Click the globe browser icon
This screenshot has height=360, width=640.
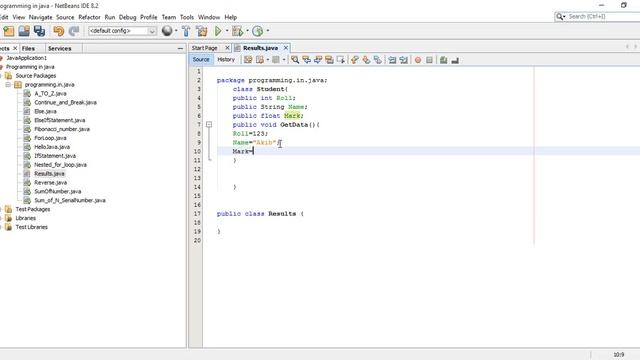click(167, 31)
